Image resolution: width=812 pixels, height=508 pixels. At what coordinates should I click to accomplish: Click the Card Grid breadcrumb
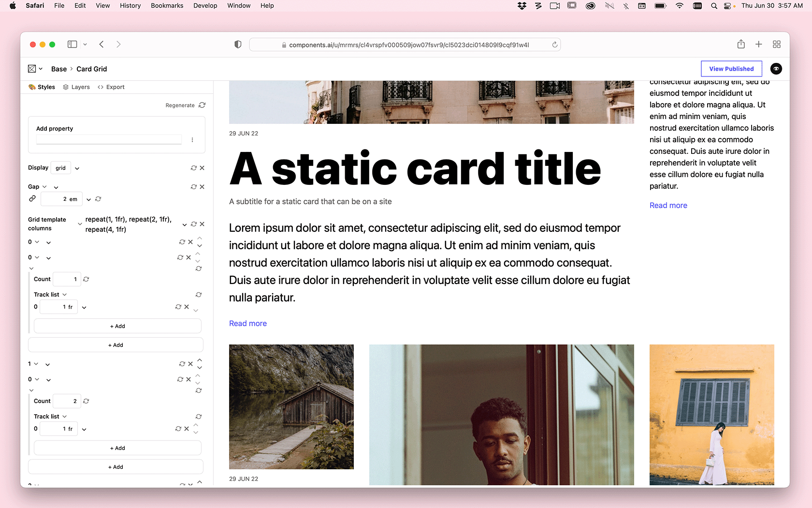[92, 69]
